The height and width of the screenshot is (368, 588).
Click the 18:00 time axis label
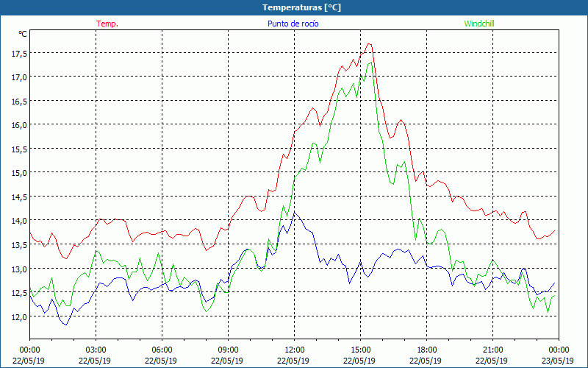click(427, 350)
